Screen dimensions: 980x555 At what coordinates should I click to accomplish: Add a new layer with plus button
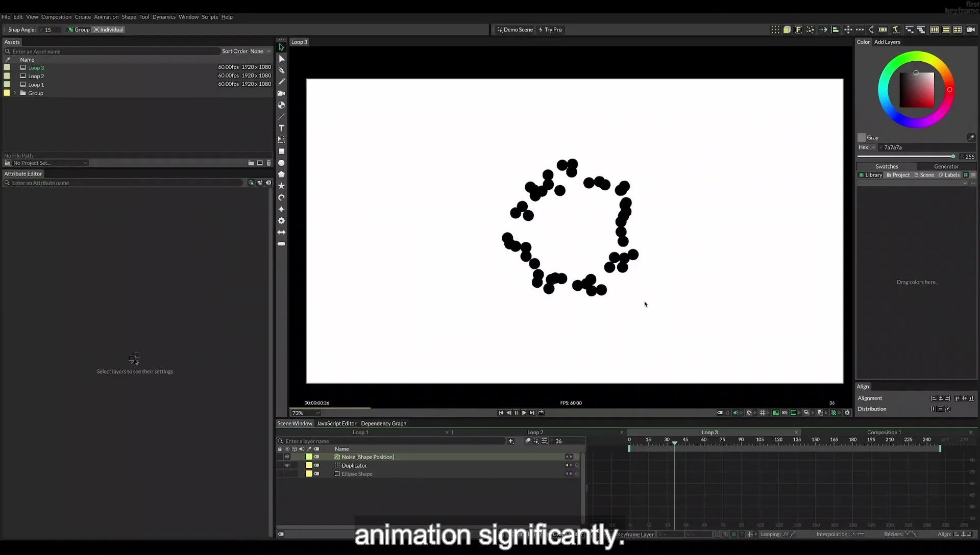click(x=510, y=441)
